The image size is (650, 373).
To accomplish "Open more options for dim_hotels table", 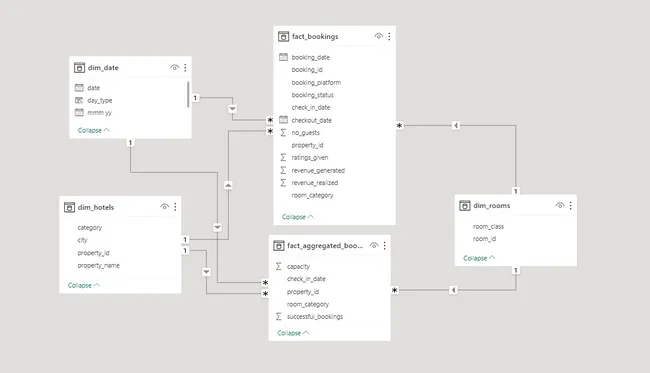I will 175,206.
